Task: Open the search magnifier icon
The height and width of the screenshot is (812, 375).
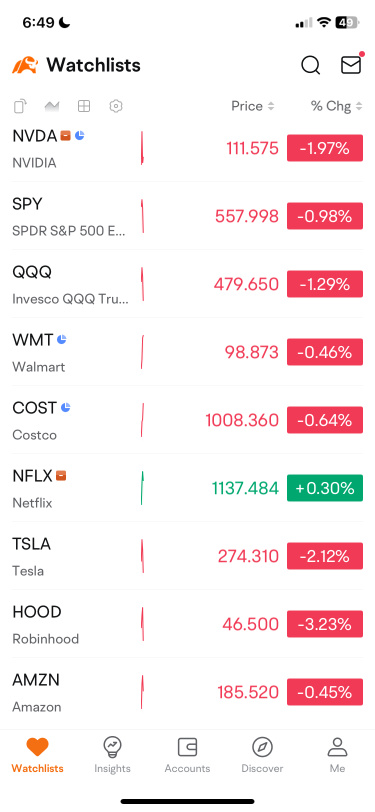Action: 310,65
